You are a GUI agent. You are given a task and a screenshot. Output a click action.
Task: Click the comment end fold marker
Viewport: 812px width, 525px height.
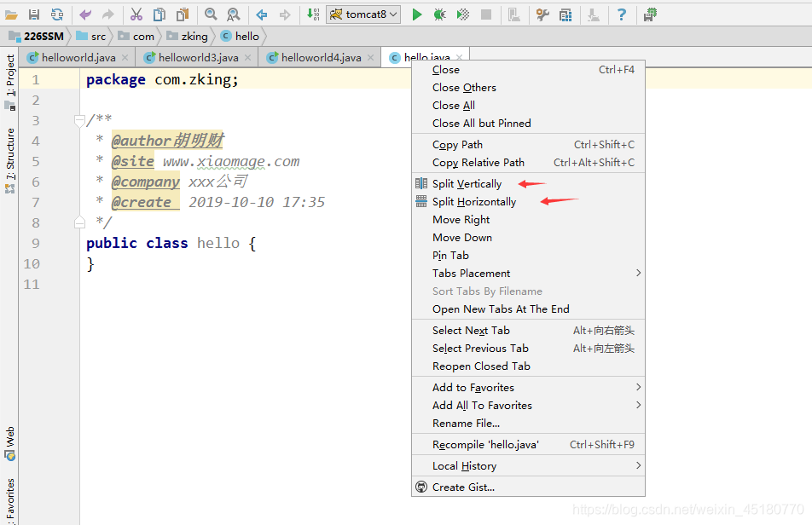[79, 222]
